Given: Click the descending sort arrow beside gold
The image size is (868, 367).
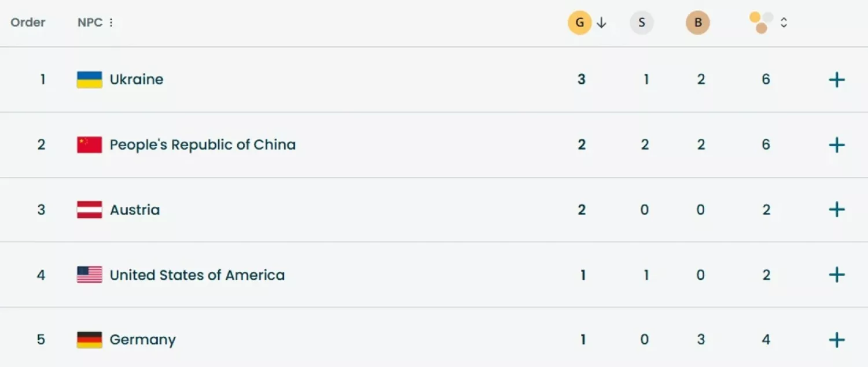Looking at the screenshot, I should tap(602, 23).
